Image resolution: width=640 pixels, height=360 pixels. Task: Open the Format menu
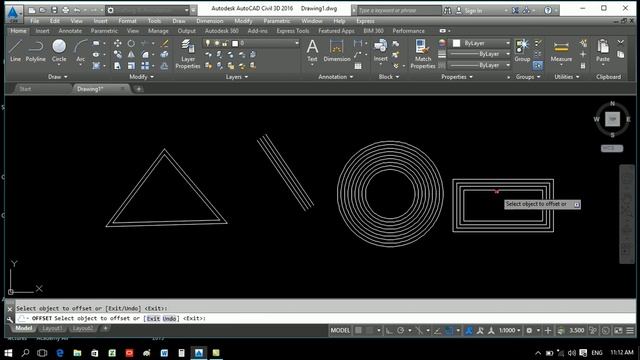click(127, 21)
